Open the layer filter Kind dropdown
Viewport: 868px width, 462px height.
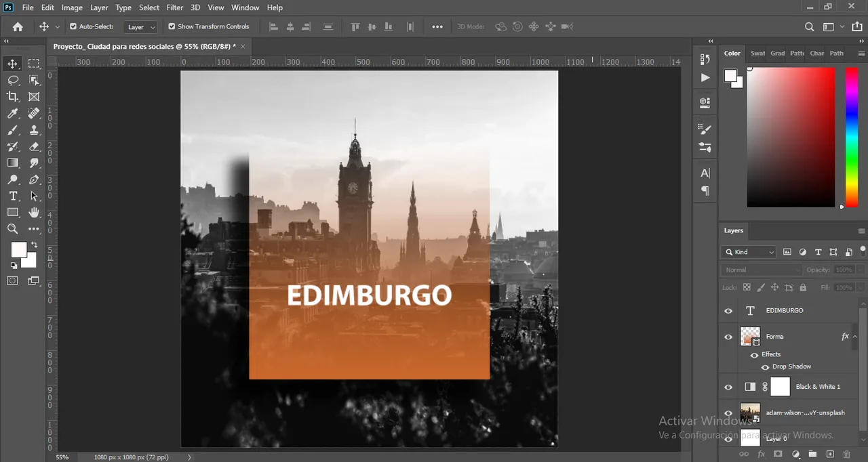tap(749, 252)
